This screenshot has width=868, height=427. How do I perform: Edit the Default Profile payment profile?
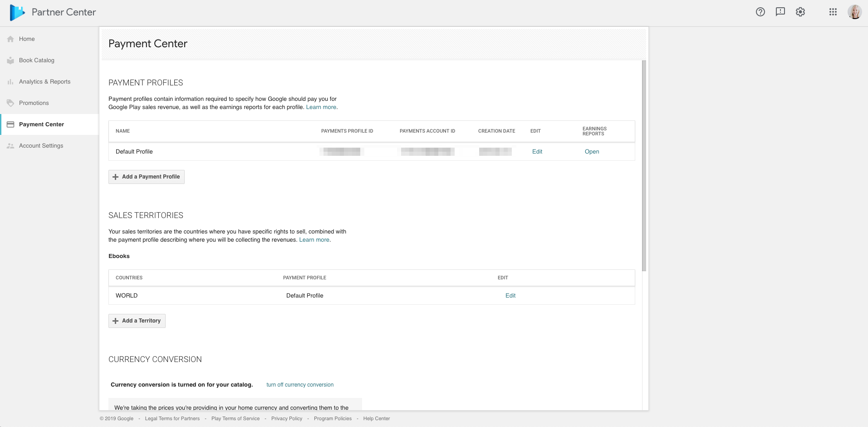click(537, 152)
